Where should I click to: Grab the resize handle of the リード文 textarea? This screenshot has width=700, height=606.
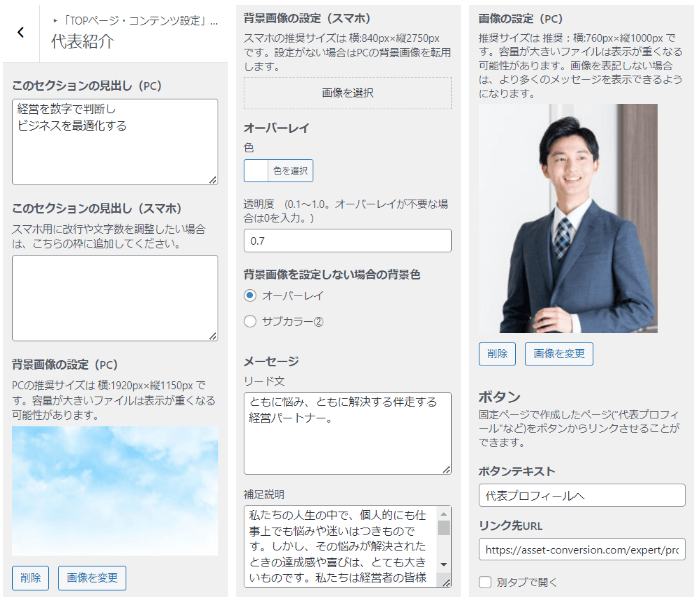coord(447,470)
